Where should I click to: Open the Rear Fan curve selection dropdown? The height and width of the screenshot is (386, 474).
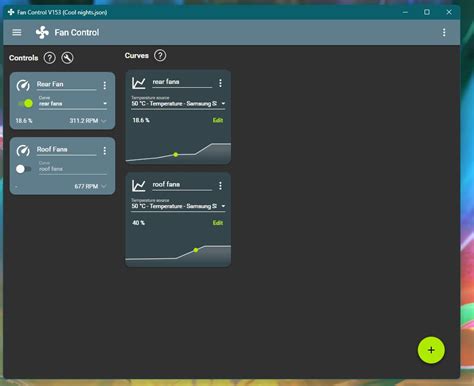(x=73, y=103)
